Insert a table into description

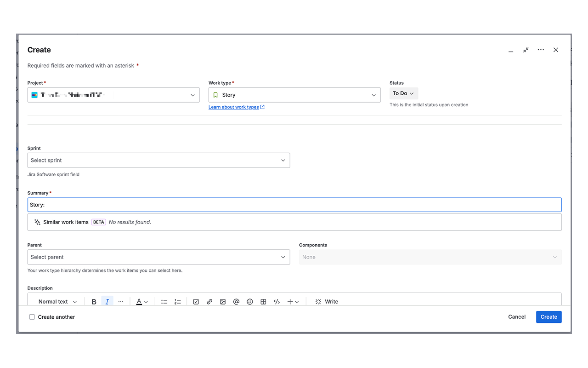pos(263,302)
